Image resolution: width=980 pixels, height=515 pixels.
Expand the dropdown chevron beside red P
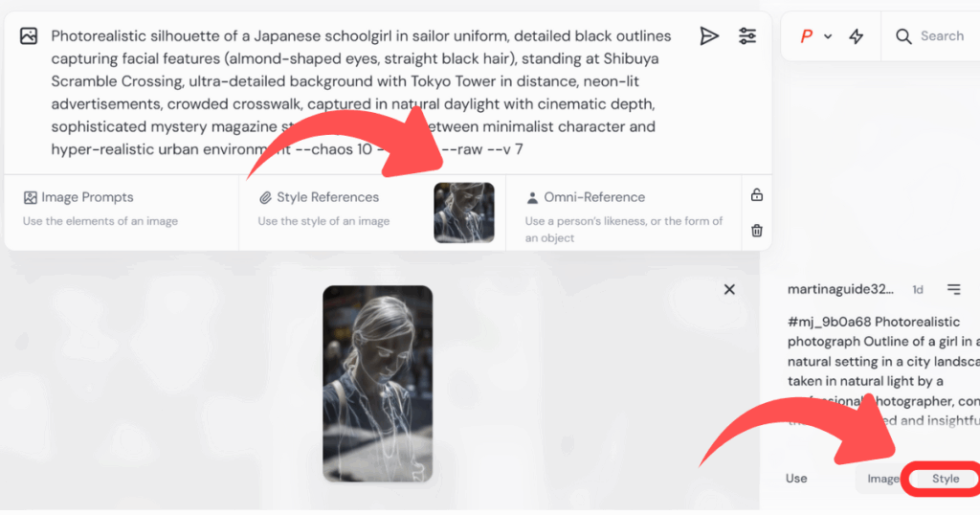pyautogui.click(x=828, y=36)
